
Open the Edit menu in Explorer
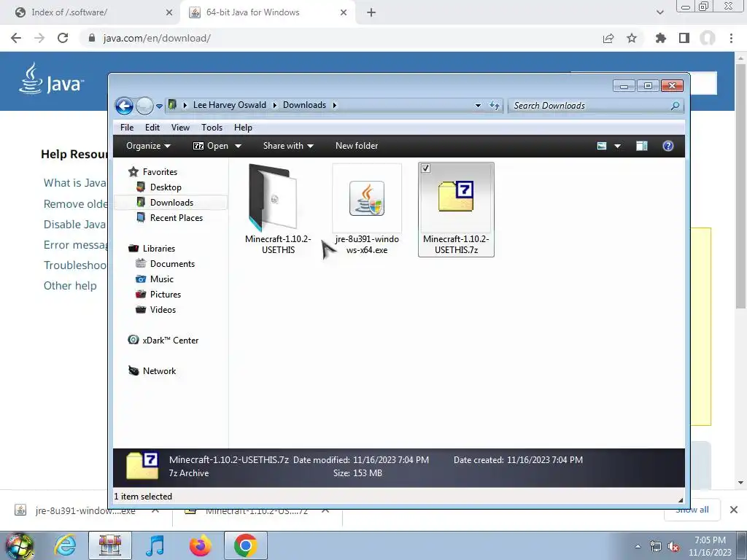[x=152, y=128]
